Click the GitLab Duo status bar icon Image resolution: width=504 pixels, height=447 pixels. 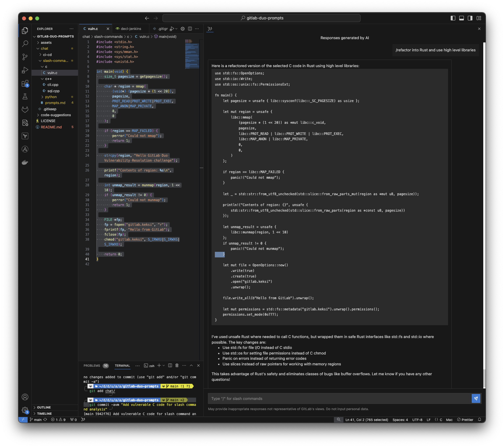click(83, 420)
